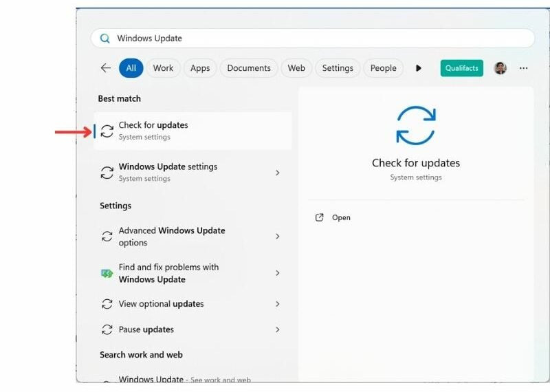Click Open in the preview pane

341,217
